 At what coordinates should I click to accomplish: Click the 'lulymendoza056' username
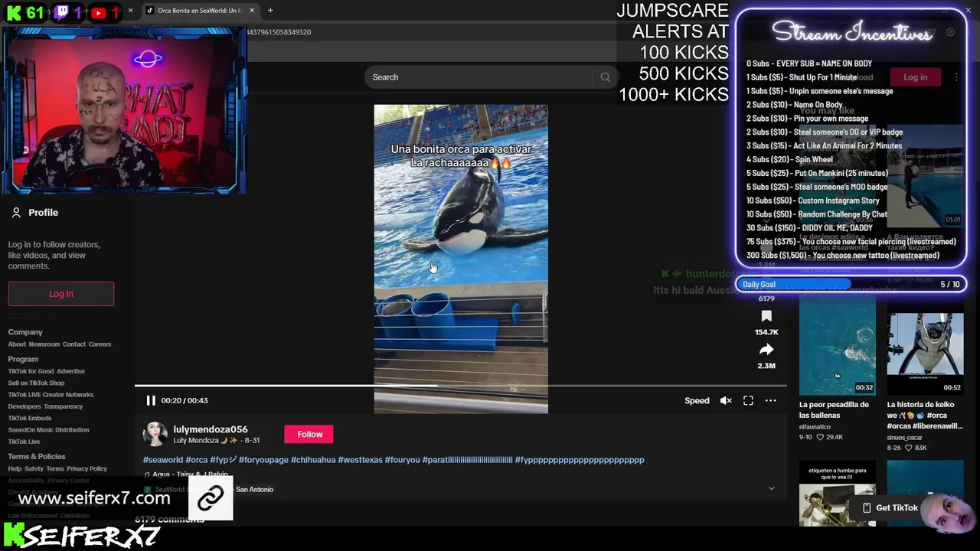click(211, 429)
